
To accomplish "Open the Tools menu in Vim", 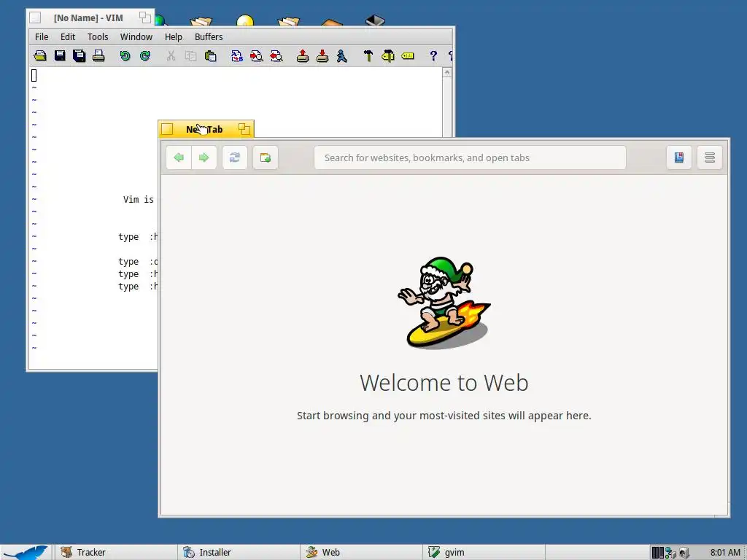I will pos(98,36).
